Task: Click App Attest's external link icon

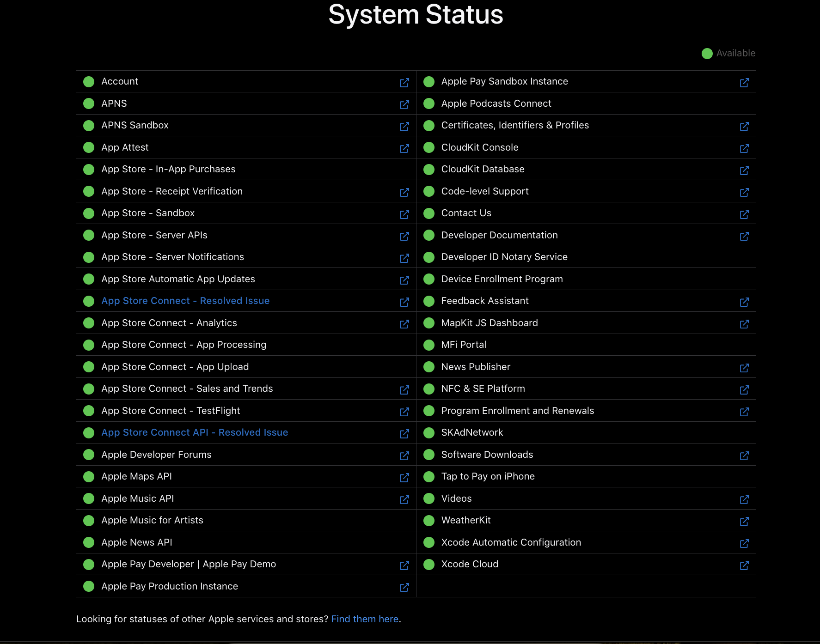Action: pos(404,148)
